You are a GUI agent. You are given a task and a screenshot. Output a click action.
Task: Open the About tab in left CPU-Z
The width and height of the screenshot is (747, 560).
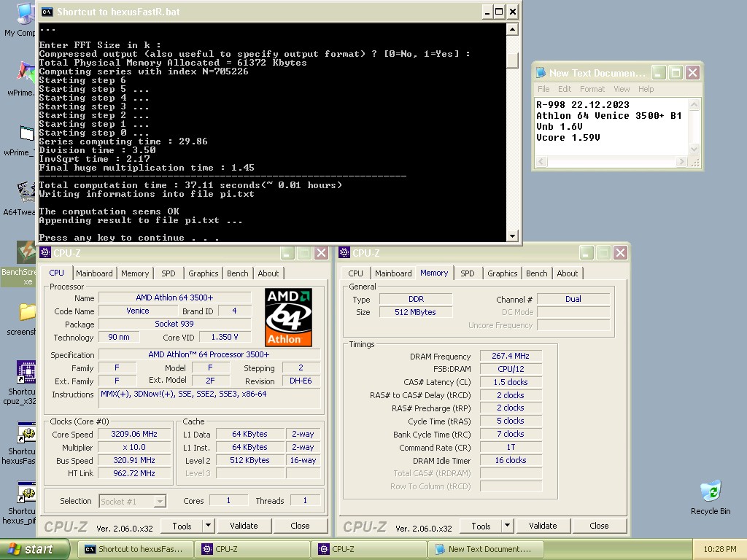tap(268, 273)
